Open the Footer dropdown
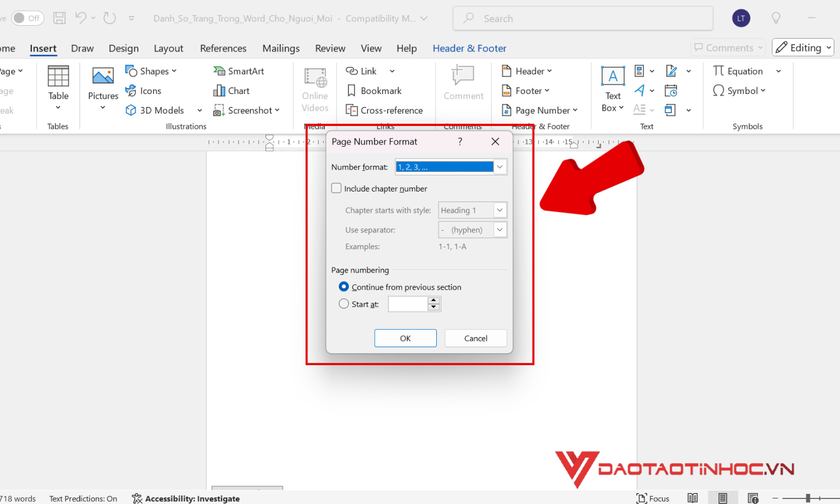This screenshot has width=840, height=504. [x=526, y=91]
